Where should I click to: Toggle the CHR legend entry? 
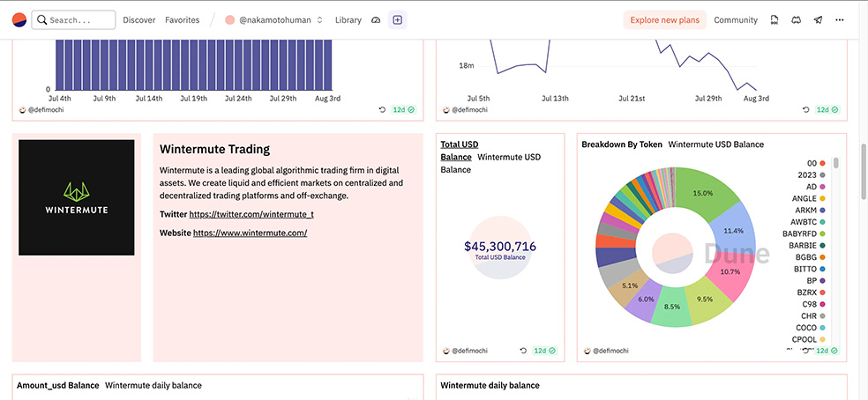813,316
